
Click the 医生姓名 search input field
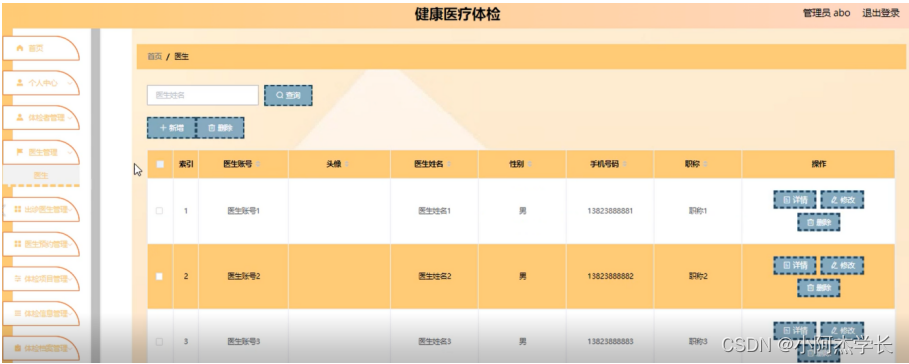[202, 96]
